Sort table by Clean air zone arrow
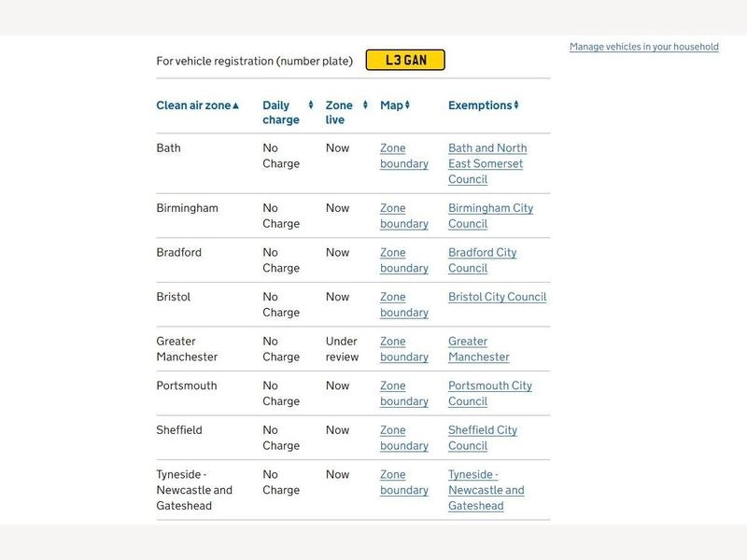Image resolution: width=747 pixels, height=560 pixels. coord(235,105)
